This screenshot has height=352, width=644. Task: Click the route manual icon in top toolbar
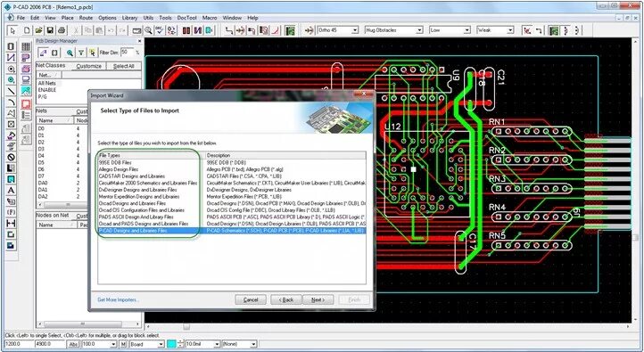tap(229, 30)
